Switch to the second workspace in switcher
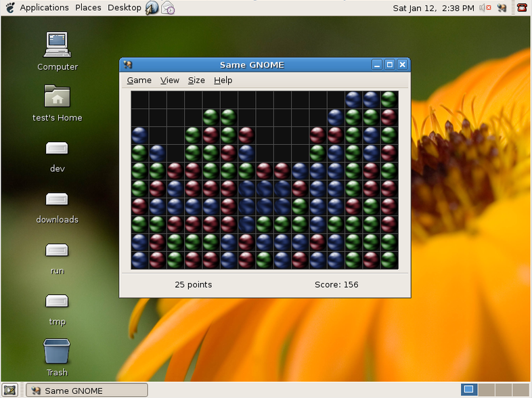The height and width of the screenshot is (398, 532). 486,389
